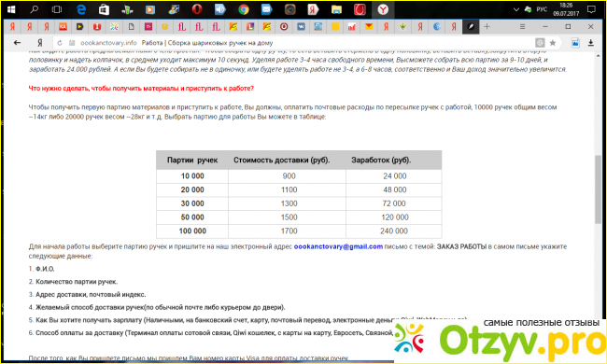Open a new browser tab
This screenshot has width=607, height=364.
tap(487, 27)
